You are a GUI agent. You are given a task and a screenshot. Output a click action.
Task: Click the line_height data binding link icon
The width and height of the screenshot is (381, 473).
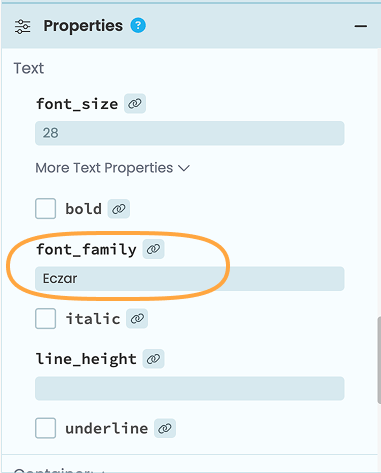(153, 359)
